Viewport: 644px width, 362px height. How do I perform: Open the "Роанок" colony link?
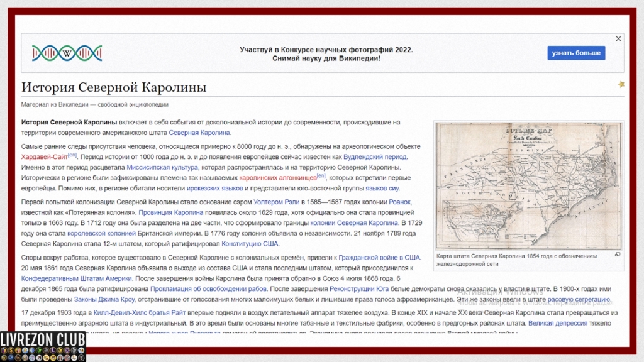[x=399, y=202]
